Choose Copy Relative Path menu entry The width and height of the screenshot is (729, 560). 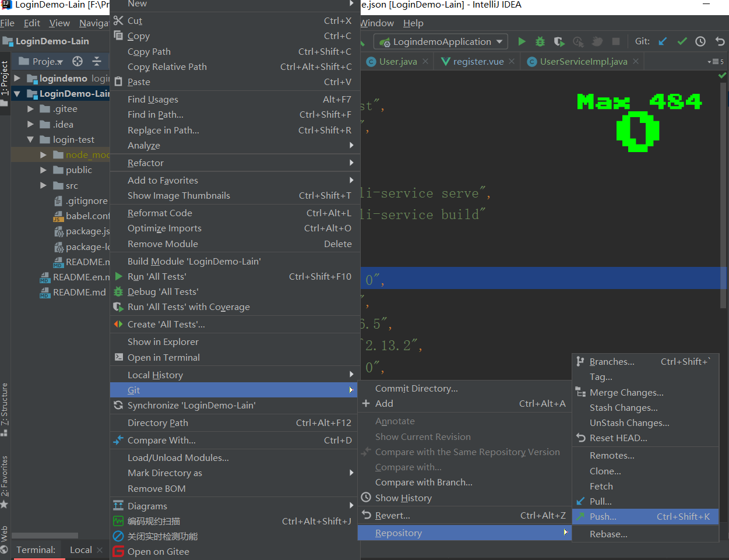[x=235, y=66]
